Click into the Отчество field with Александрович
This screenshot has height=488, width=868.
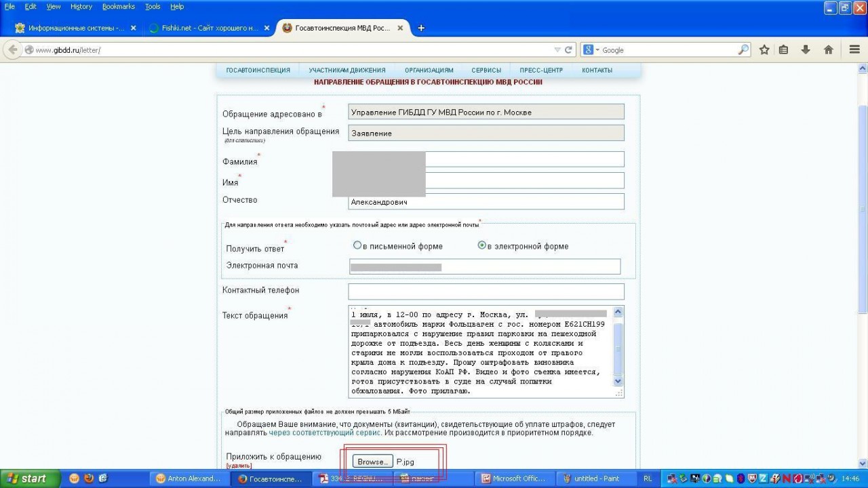point(486,201)
